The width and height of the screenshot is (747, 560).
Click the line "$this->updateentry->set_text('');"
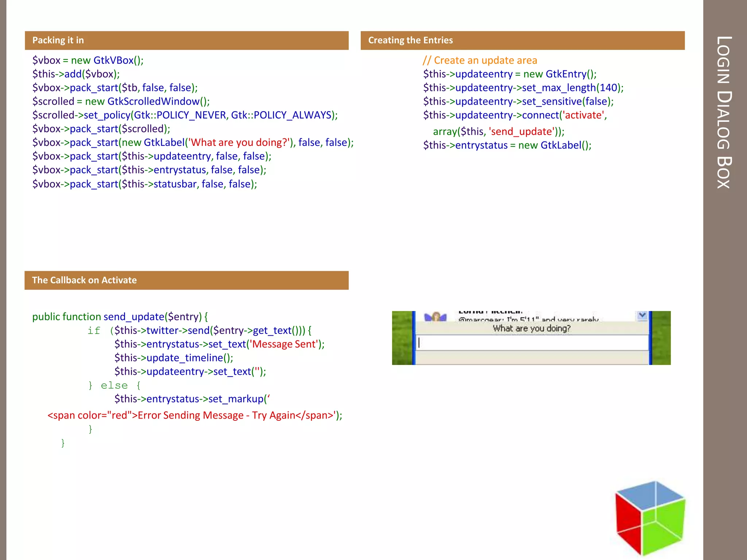coord(190,372)
